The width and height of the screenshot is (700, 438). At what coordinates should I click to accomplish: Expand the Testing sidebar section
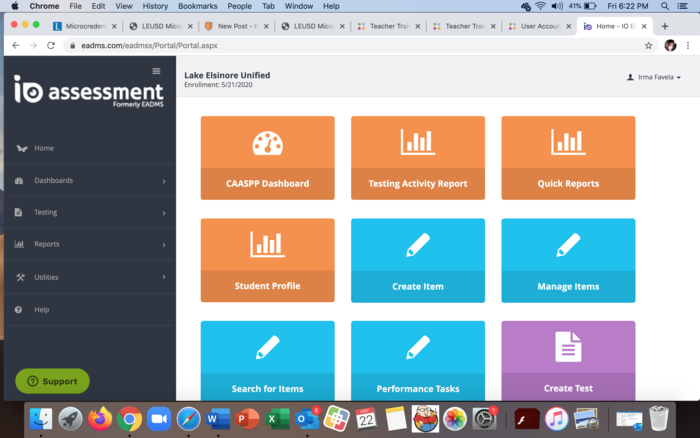(90, 213)
